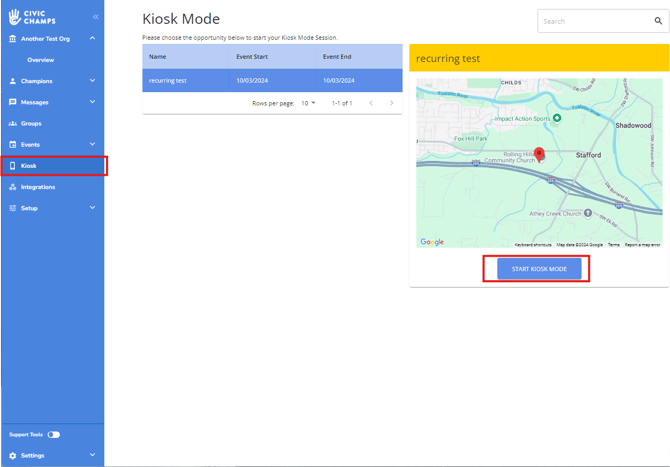670x467 pixels.
Task: Go to next page of table
Action: 391,103
